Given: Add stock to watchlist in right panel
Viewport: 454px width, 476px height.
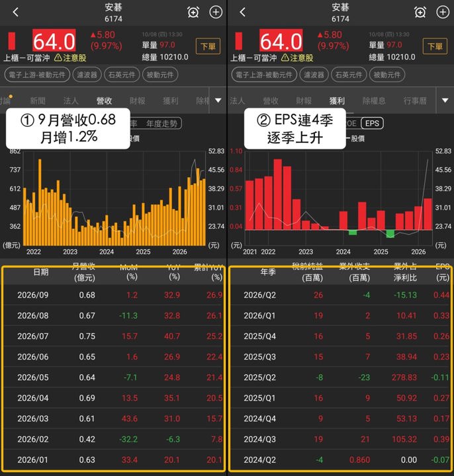Looking at the screenshot, I should click(x=443, y=12).
